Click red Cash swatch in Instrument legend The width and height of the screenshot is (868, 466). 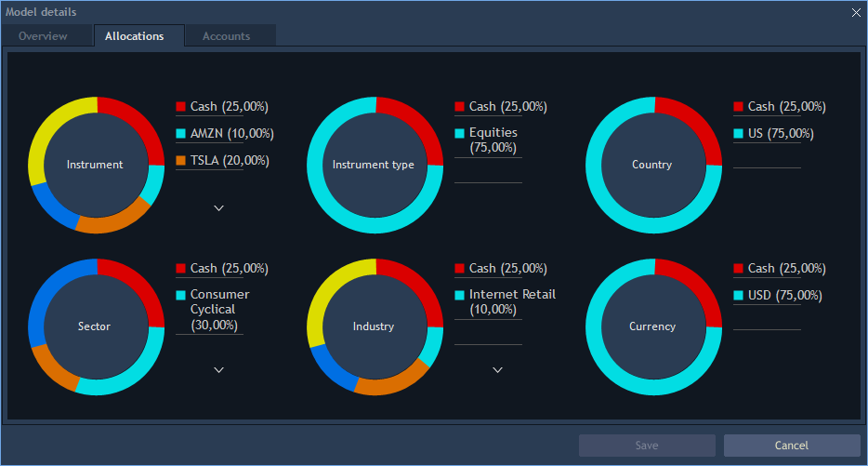(x=180, y=106)
